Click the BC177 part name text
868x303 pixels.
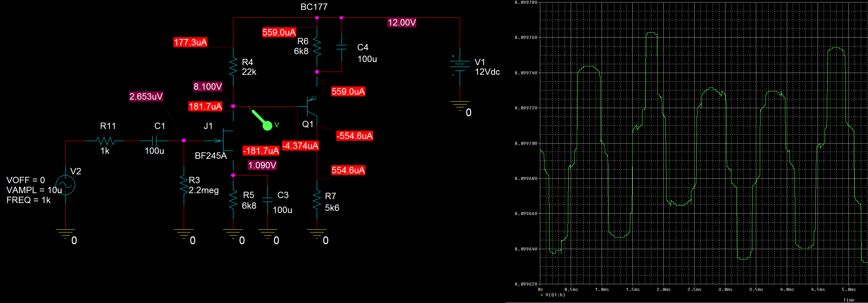pyautogui.click(x=314, y=7)
